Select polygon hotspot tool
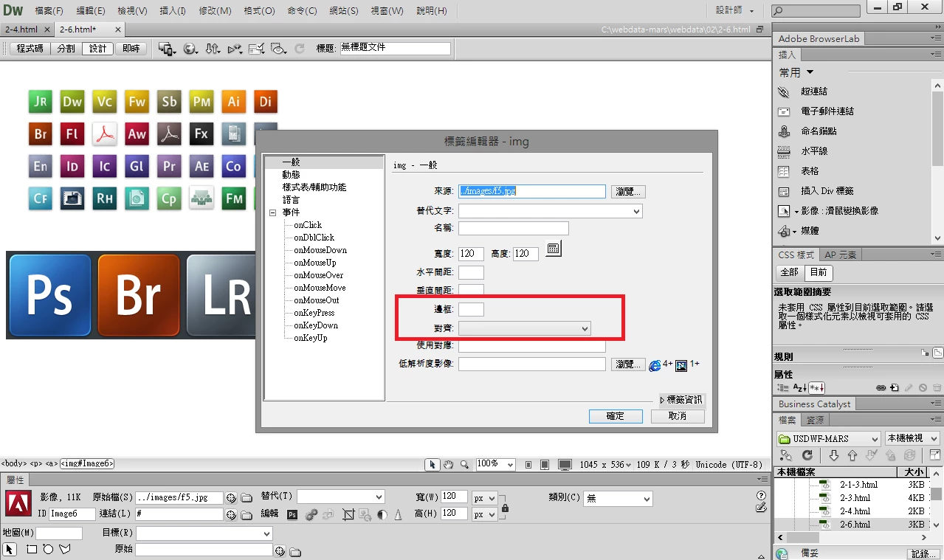The width and height of the screenshot is (944, 560). point(65,550)
